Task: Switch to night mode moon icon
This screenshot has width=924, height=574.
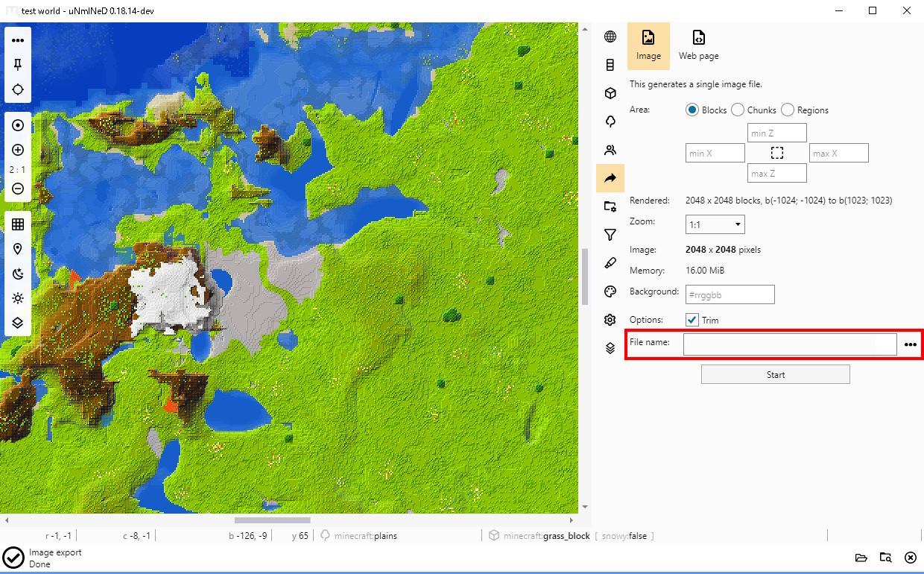Action: (x=18, y=274)
